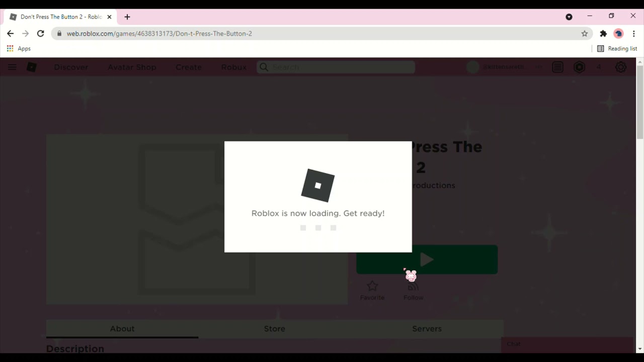Click the address bar URL
This screenshot has height=362, width=644.
(159, 34)
